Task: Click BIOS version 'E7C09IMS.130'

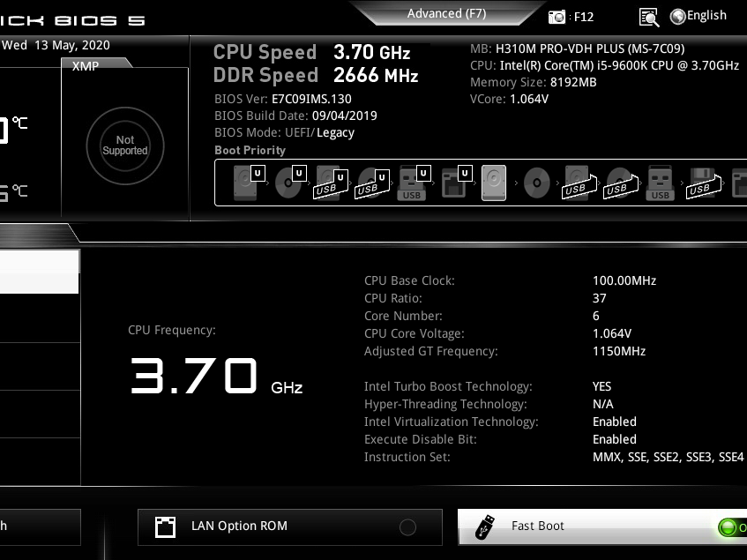Action: pyautogui.click(x=311, y=99)
